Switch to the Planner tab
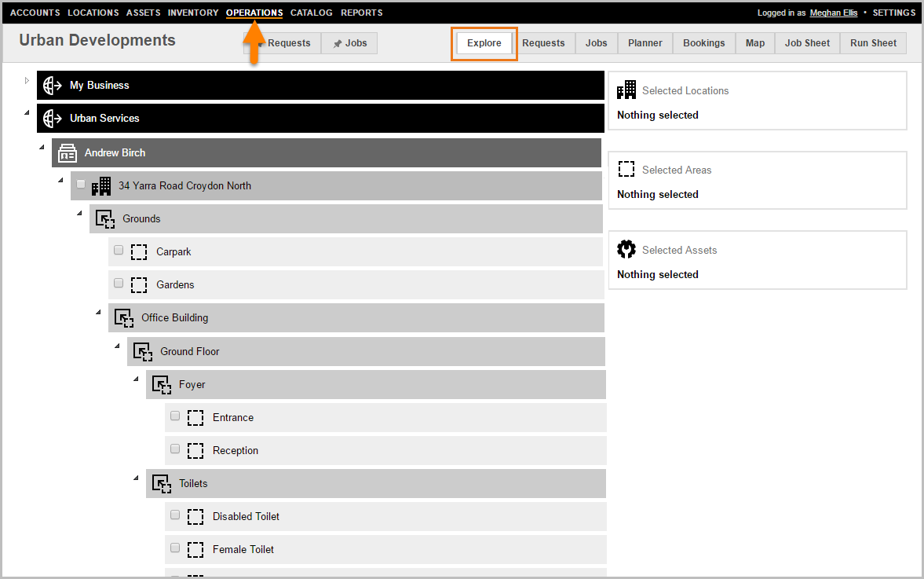The height and width of the screenshot is (579, 924). (645, 43)
